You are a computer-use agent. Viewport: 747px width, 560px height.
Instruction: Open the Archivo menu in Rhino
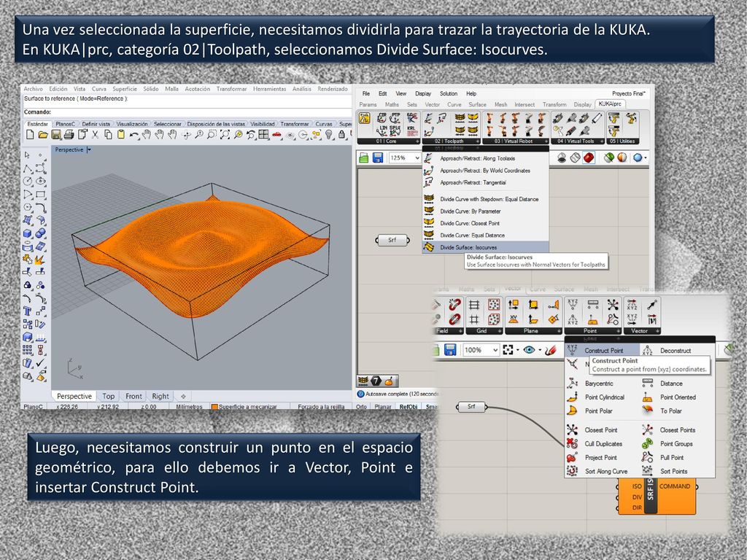point(34,89)
